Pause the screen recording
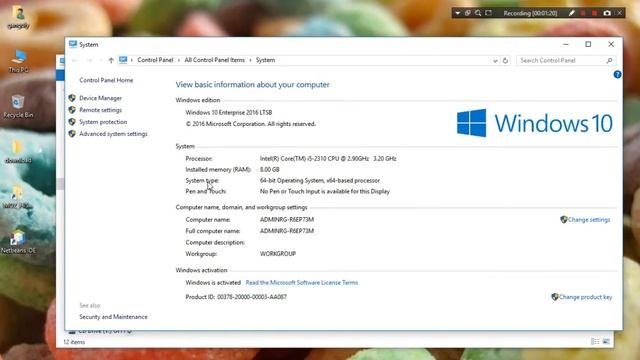This screenshot has height=360, width=640. coord(583,13)
